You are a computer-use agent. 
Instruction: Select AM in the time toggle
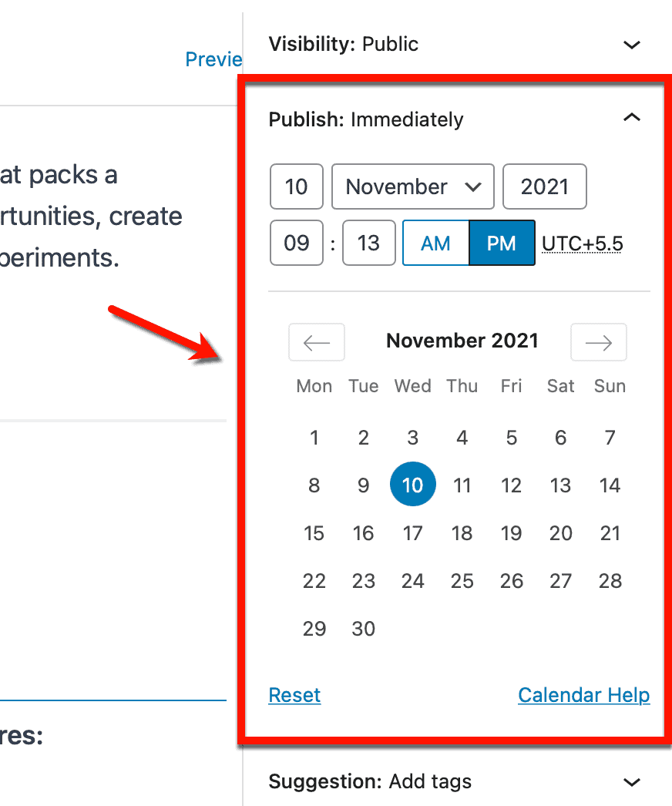pos(435,243)
